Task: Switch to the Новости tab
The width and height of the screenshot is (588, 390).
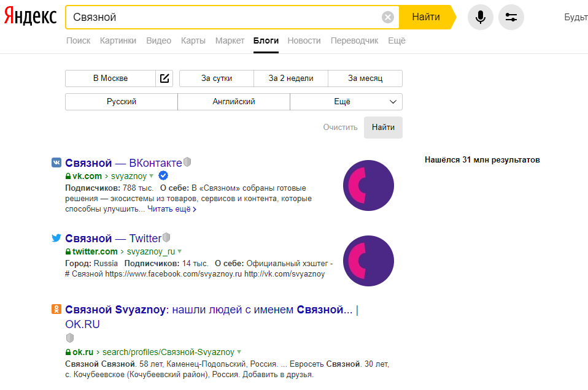Action: coord(304,40)
